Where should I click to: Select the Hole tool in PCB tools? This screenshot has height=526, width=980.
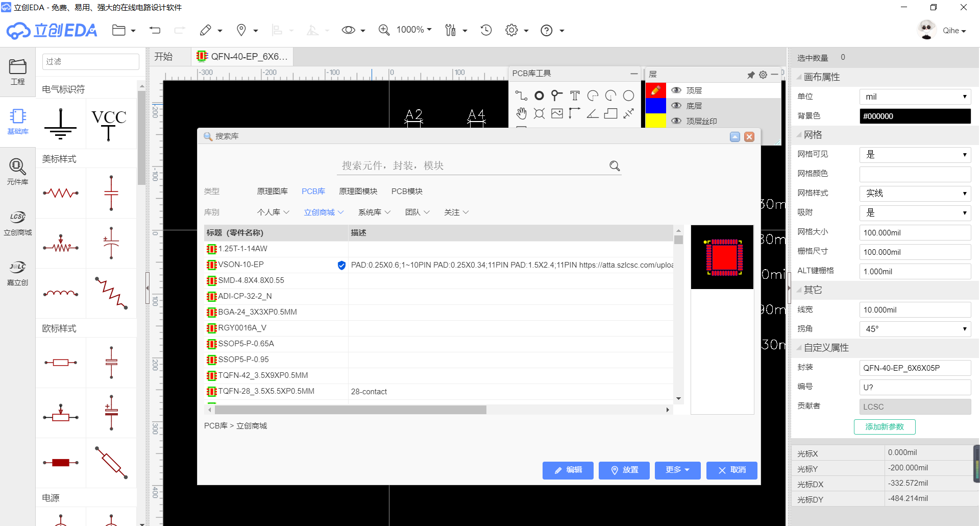click(539, 113)
